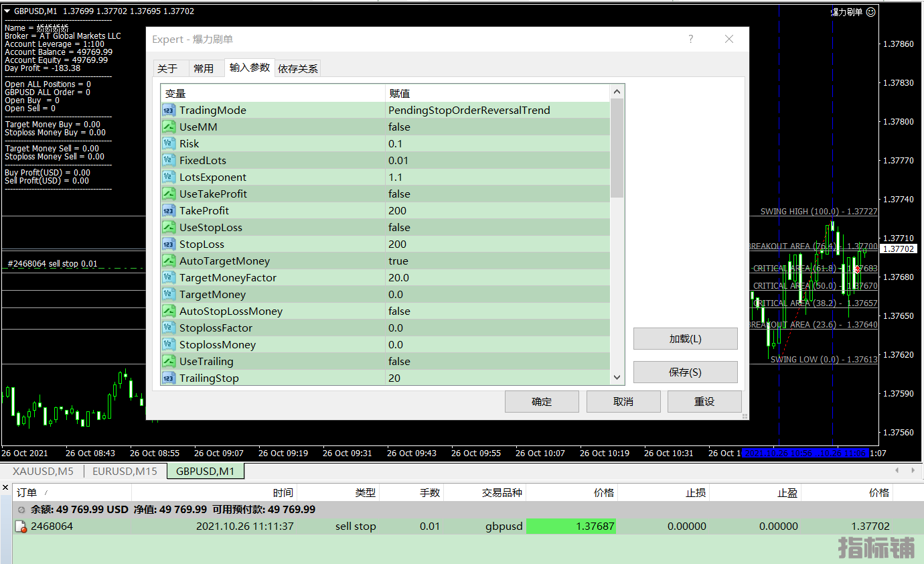Viewport: 924px width, 564px height.
Task: Click the 类型 column header in orders
Action: 338,493
